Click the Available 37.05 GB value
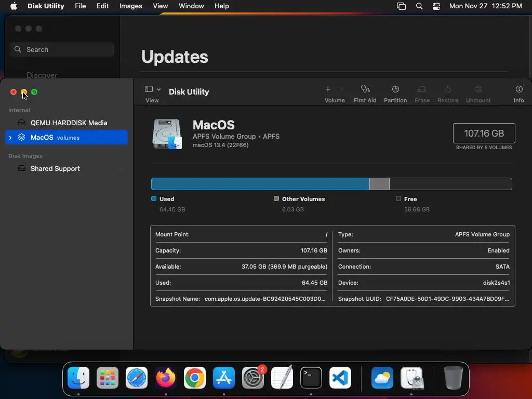 click(284, 267)
